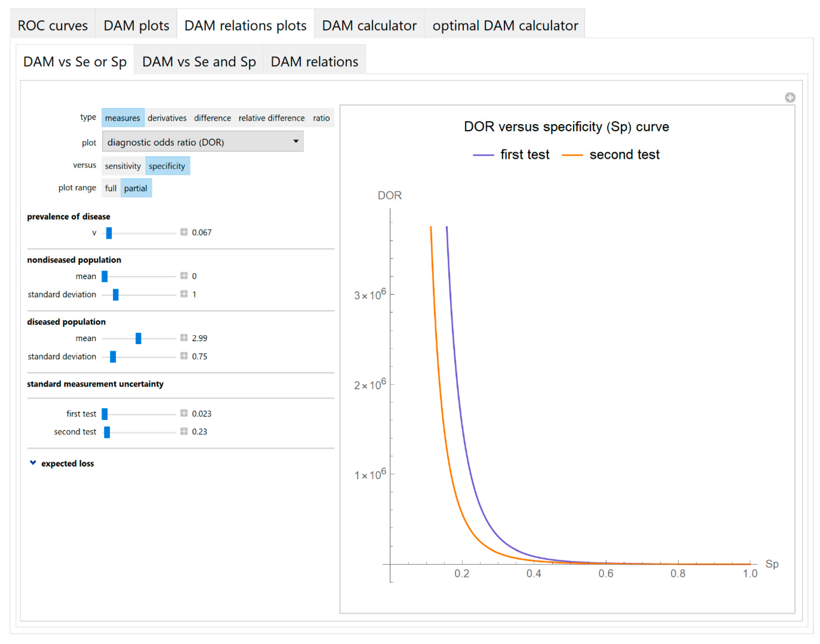
Task: Click plus icon next to nondiseased standard deviation
Action: pos(184,294)
